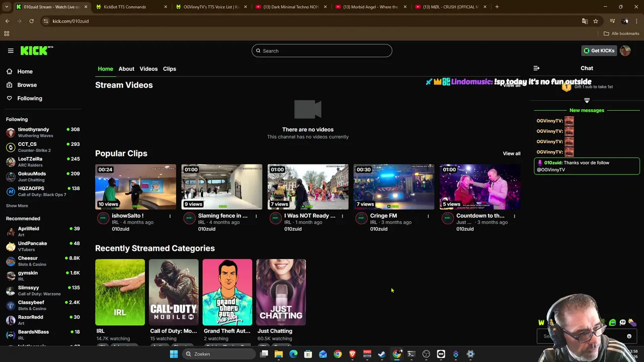Open File Explorer from the taskbar

(x=279, y=354)
